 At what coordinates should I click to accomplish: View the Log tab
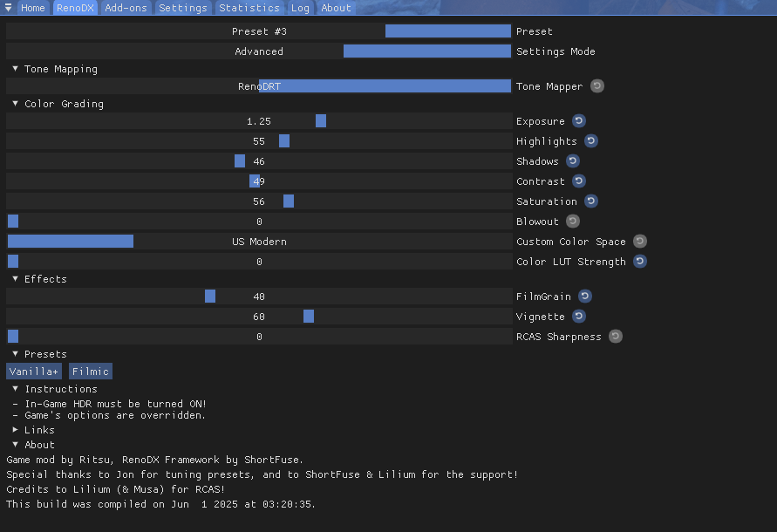point(300,8)
